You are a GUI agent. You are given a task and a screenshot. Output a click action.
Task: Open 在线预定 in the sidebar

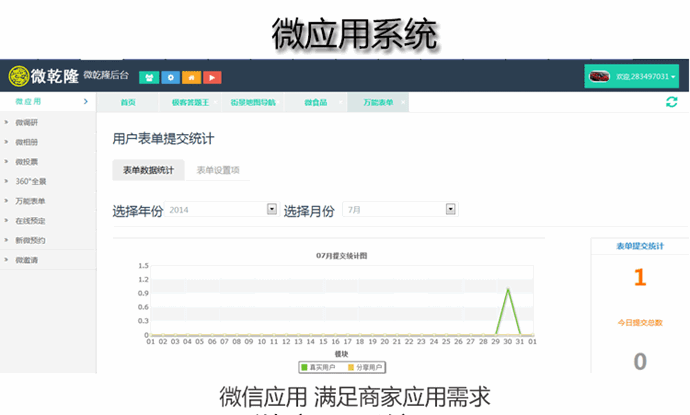click(30, 221)
